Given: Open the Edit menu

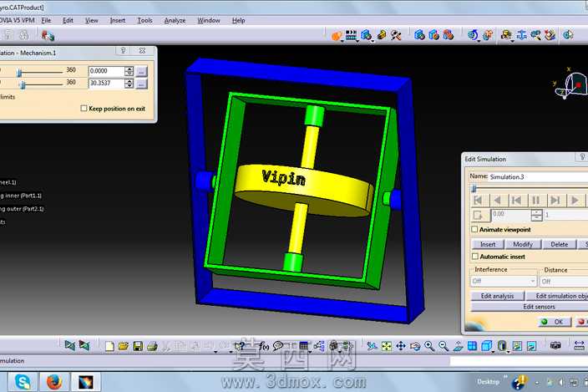Looking at the screenshot, I should coord(68,20).
